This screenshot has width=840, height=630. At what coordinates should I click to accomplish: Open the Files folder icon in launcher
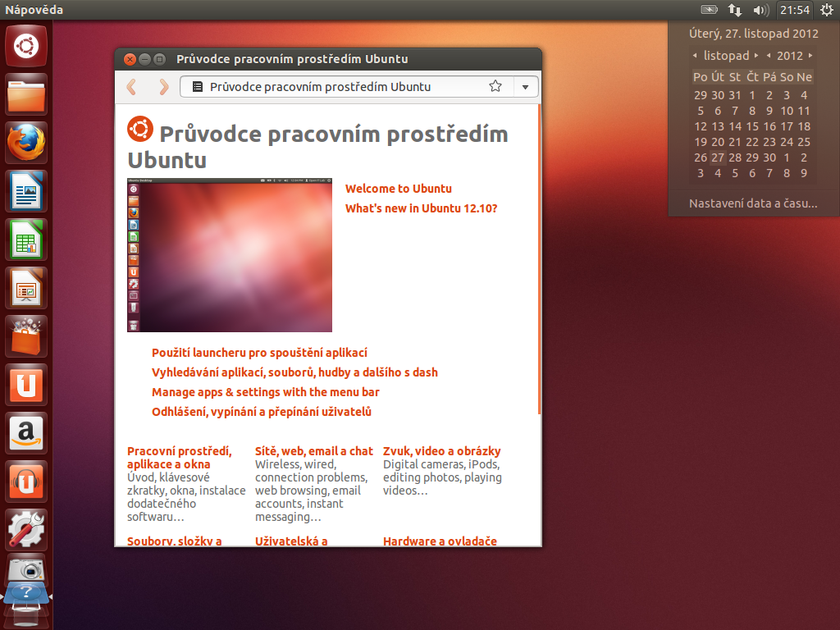26,95
